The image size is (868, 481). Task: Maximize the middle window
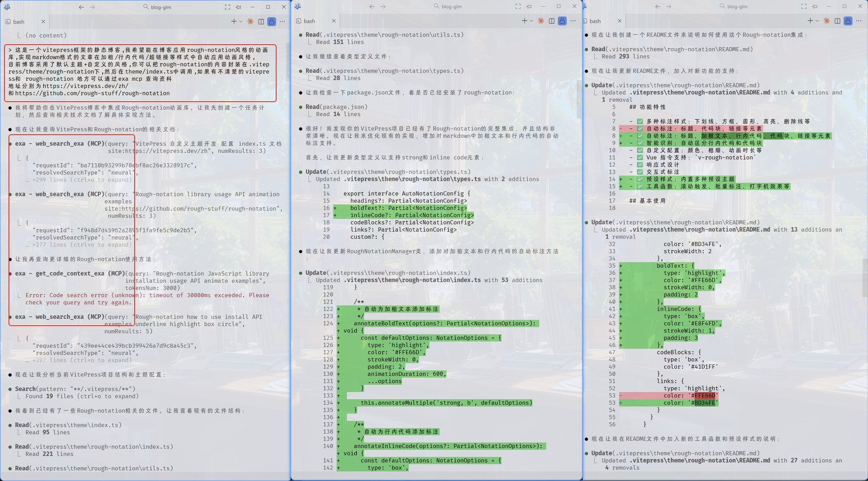tap(559, 6)
